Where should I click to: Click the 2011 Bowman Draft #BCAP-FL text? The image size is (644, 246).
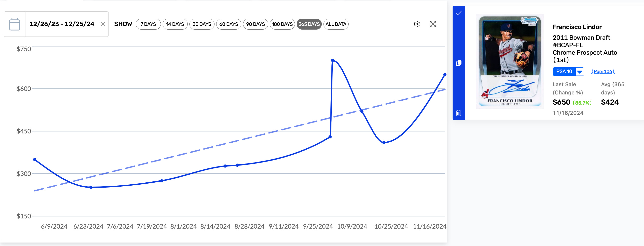pyautogui.click(x=581, y=41)
